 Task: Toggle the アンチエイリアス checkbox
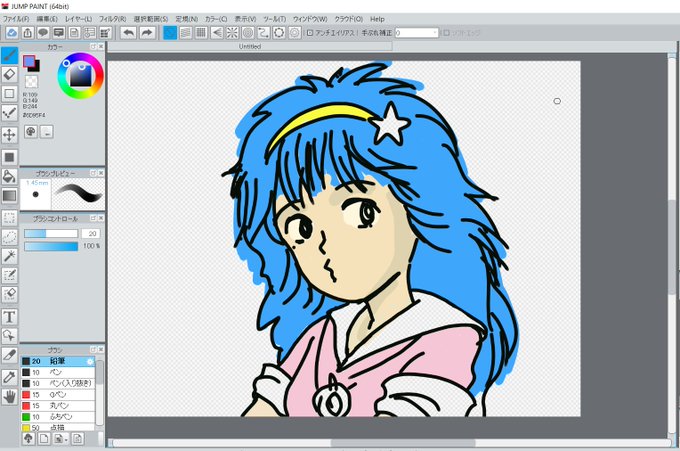tap(310, 33)
